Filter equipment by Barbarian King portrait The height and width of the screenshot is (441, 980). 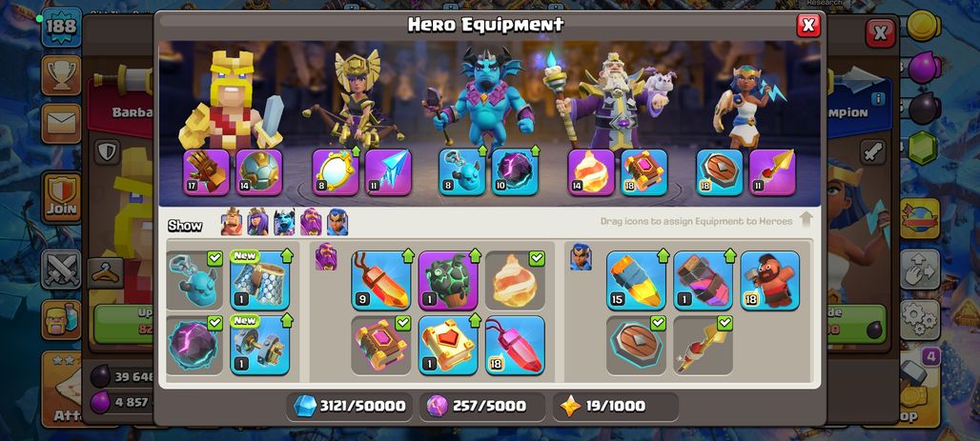[232, 222]
